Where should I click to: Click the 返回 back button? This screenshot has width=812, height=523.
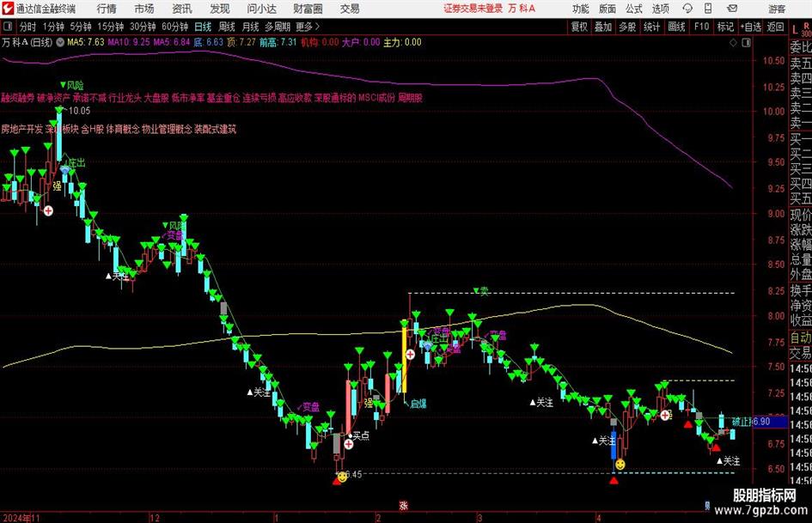[775, 27]
